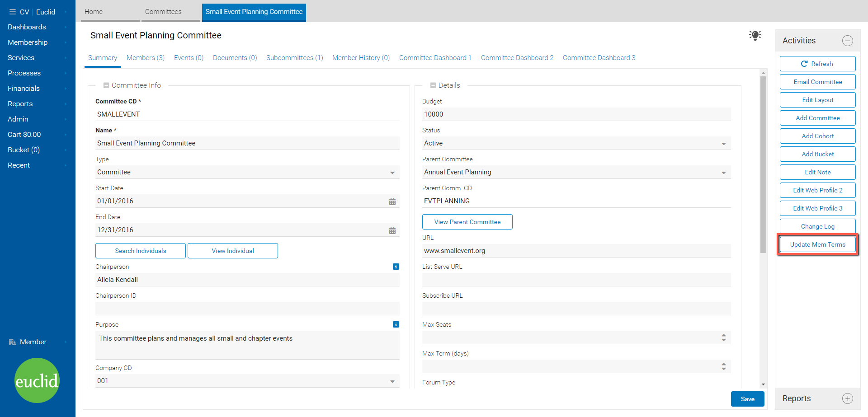Collapse the Details section
Viewport: 868px width, 417px height.
click(433, 85)
